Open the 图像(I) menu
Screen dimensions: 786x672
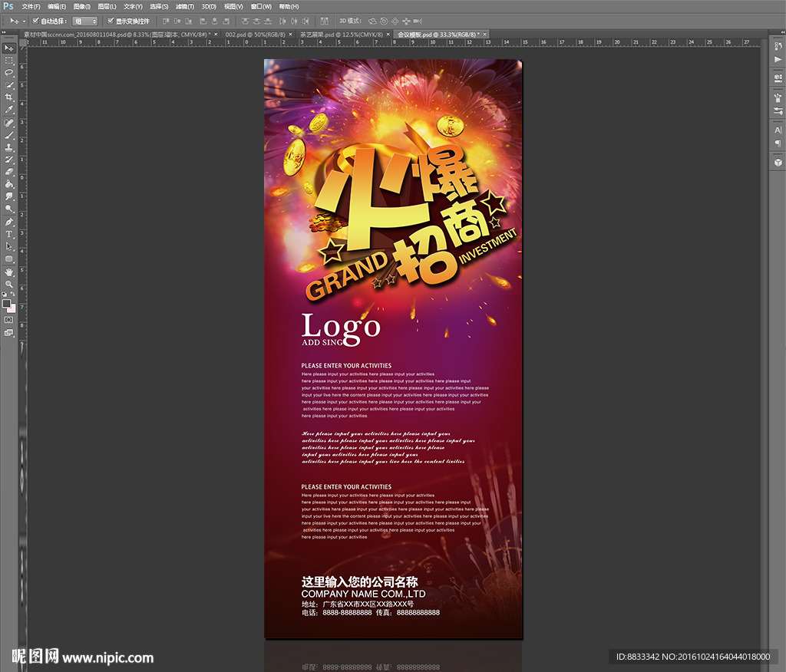tap(81, 6)
